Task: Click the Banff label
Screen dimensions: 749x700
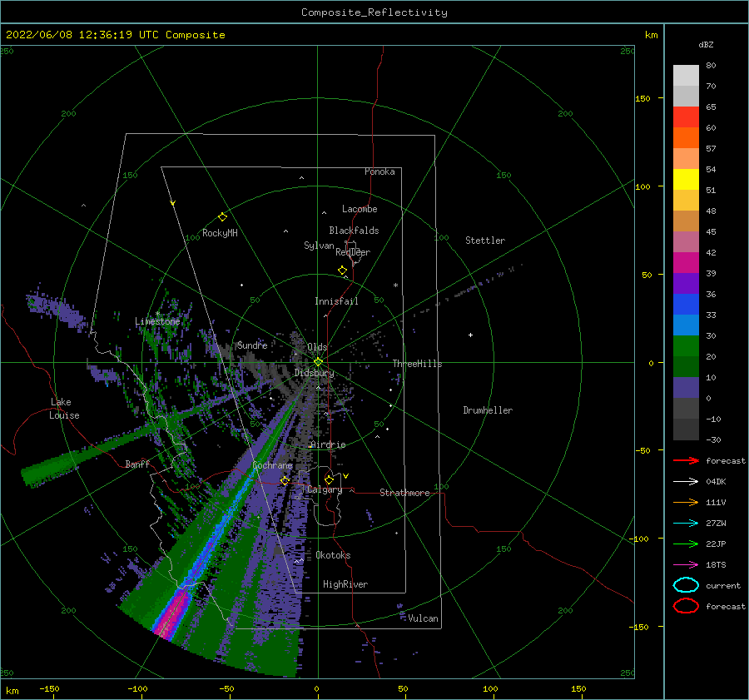Action: click(x=137, y=464)
